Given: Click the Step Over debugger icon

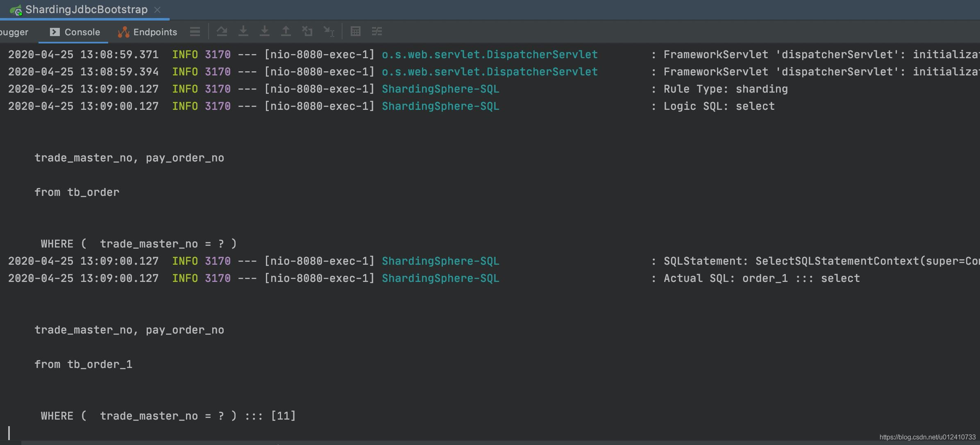Looking at the screenshot, I should coord(243,32).
